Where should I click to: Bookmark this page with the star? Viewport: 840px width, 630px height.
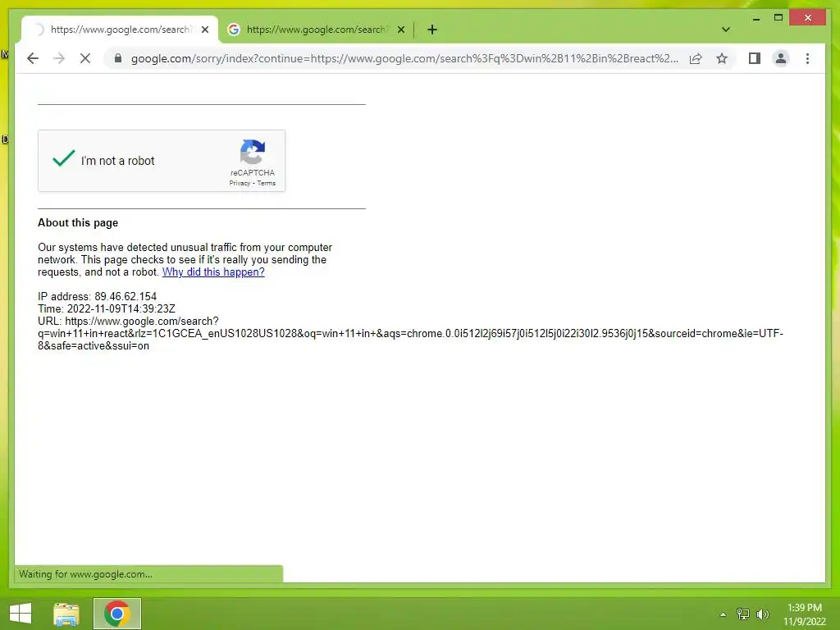(722, 58)
